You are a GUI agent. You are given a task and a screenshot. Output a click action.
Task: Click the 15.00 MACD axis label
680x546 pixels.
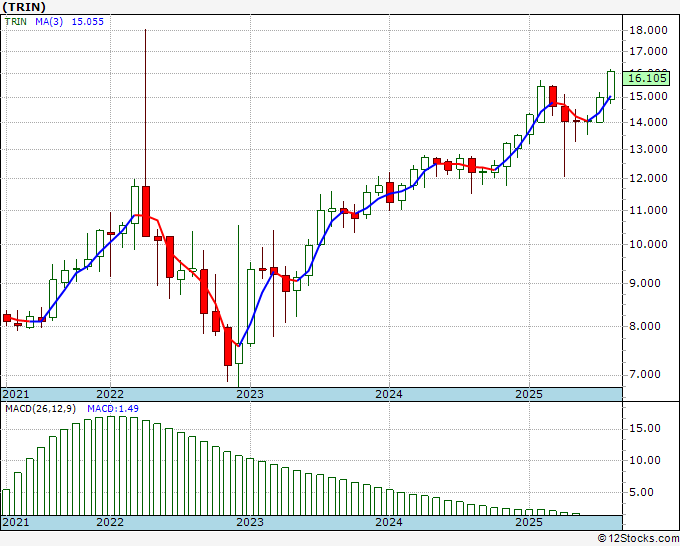click(x=644, y=429)
